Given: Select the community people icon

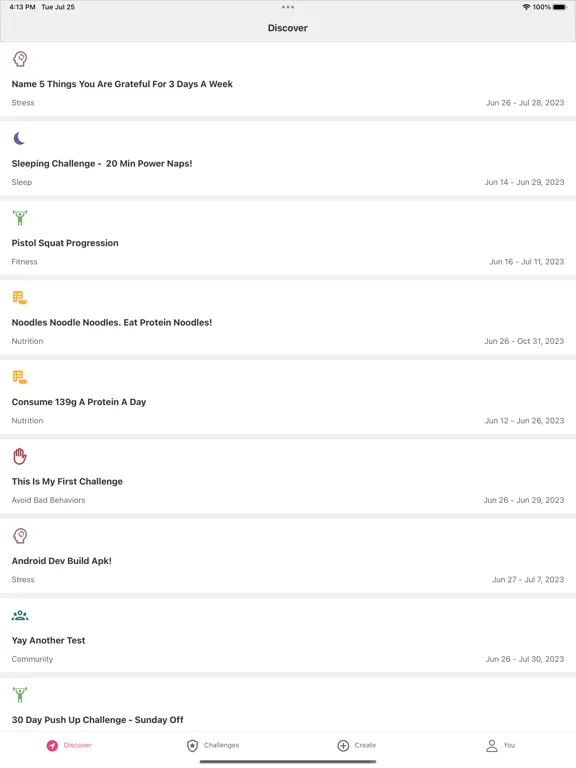Looking at the screenshot, I should (x=20, y=615).
